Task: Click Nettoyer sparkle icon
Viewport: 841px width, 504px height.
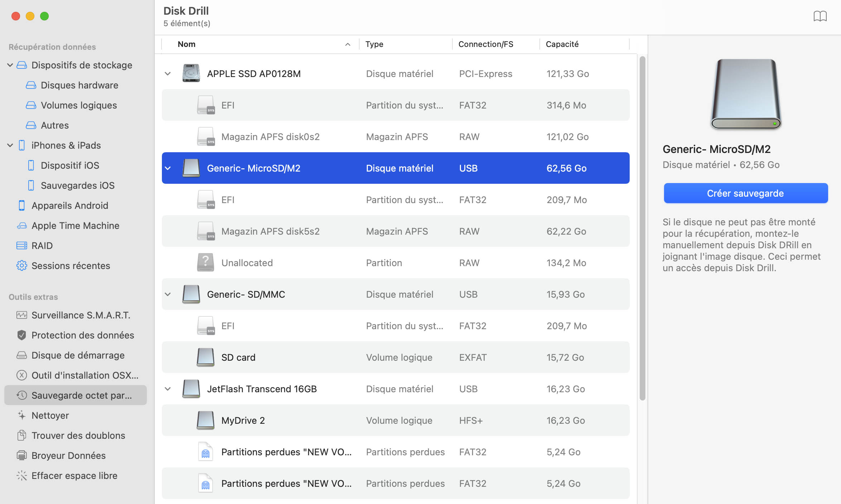Action: [x=21, y=416]
